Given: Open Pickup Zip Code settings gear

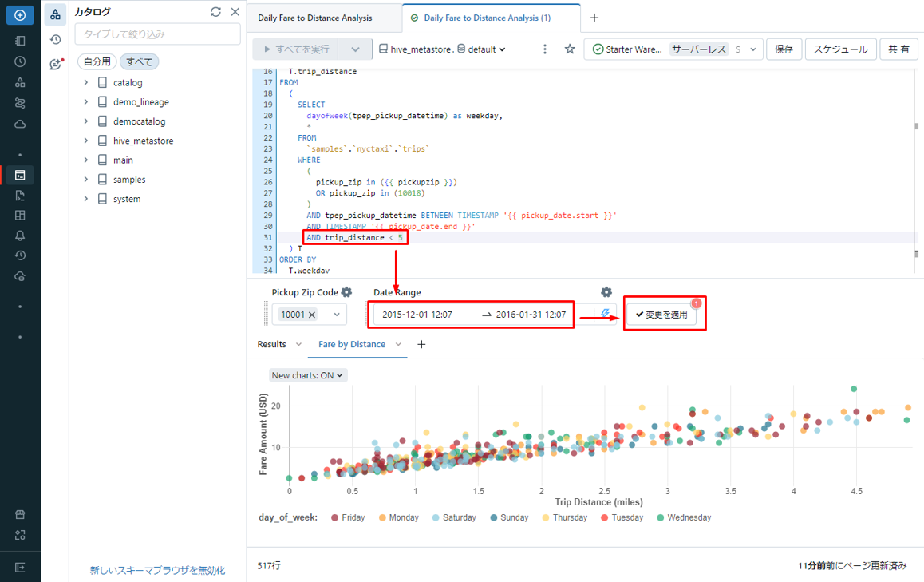Looking at the screenshot, I should tap(346, 292).
